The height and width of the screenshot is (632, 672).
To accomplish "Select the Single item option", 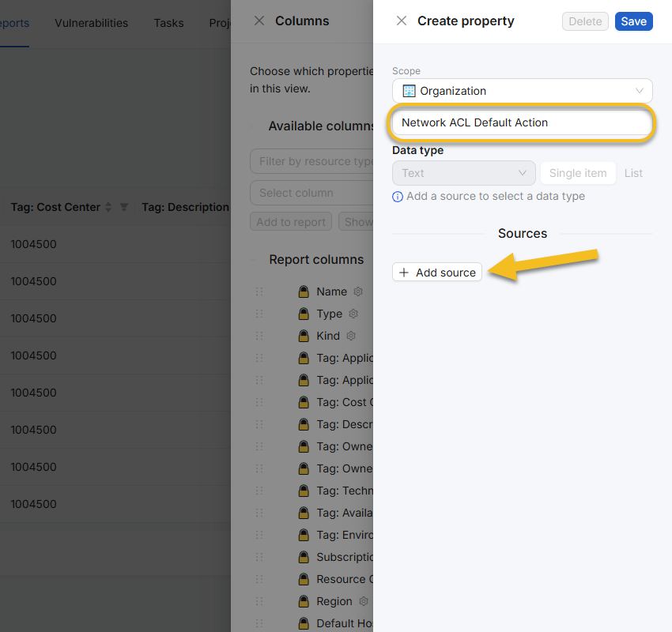I will click(x=578, y=173).
